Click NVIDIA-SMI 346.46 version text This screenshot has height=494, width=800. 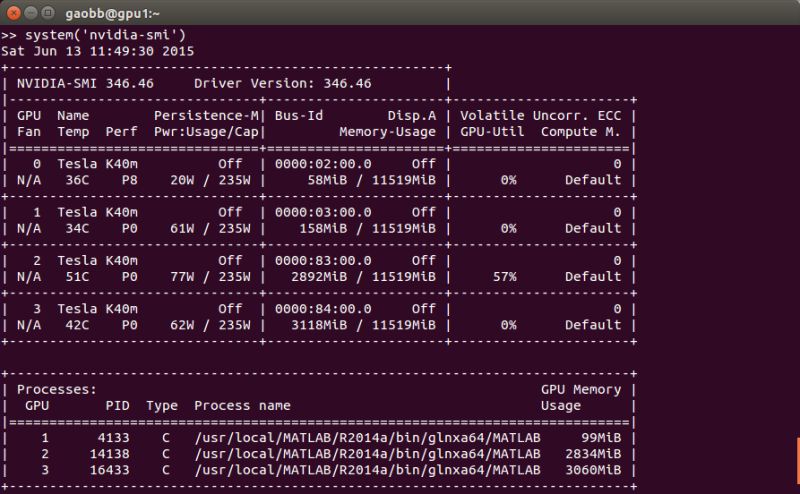pyautogui.click(x=85, y=83)
